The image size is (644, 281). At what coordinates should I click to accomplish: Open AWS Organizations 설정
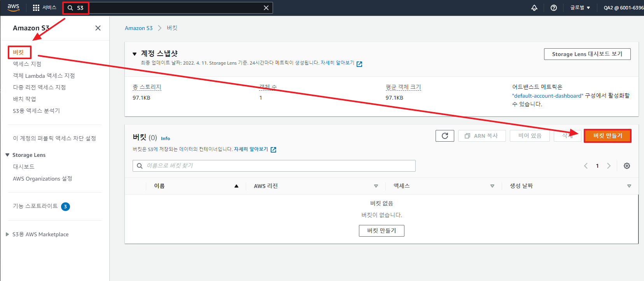point(42,179)
